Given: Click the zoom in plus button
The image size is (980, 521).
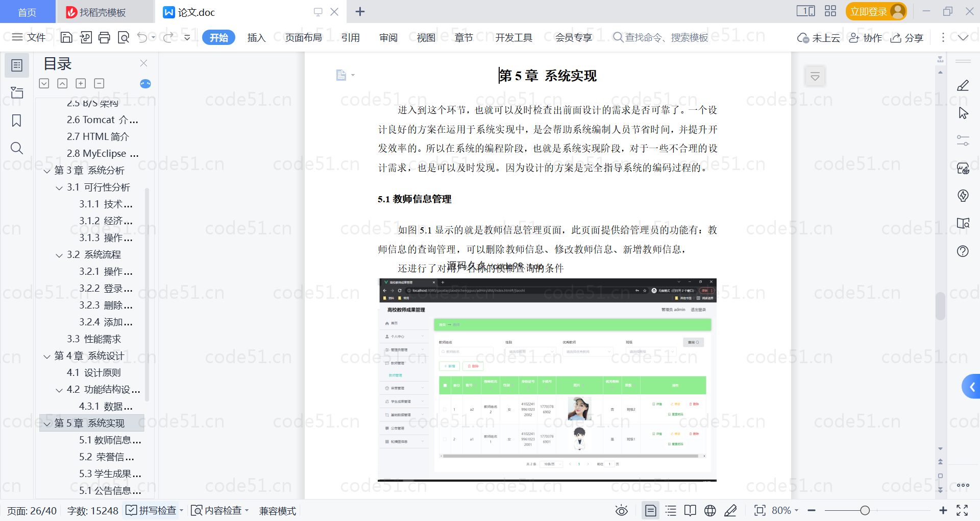Looking at the screenshot, I should (x=943, y=510).
